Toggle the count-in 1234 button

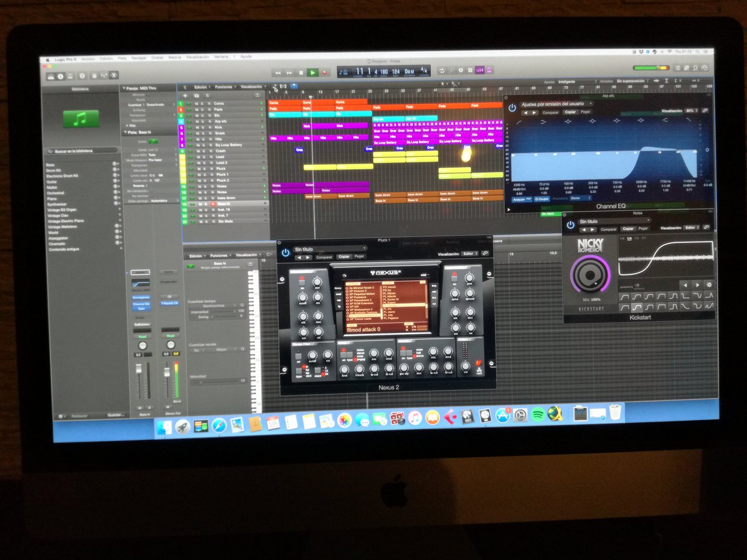coord(479,72)
